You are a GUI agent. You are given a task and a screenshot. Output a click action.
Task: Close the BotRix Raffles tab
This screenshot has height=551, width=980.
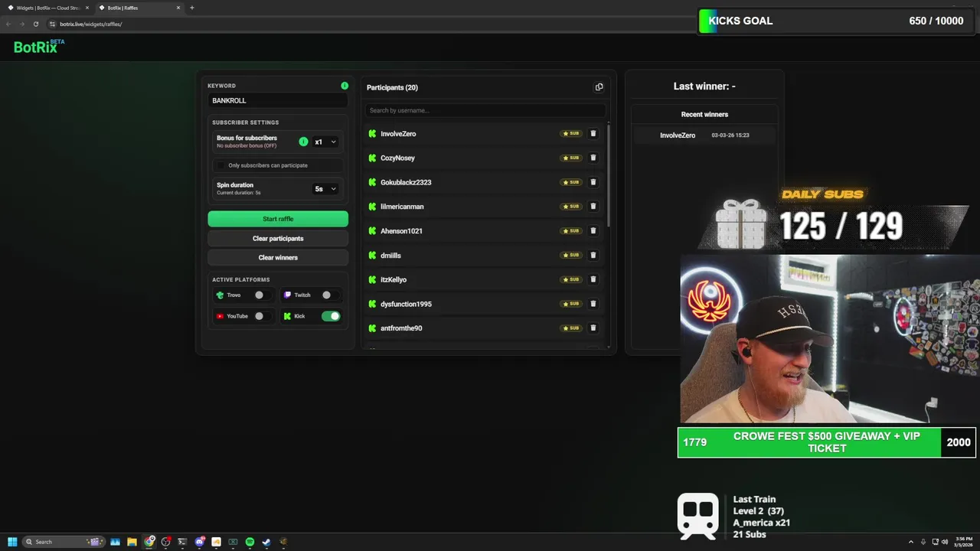[x=178, y=8]
